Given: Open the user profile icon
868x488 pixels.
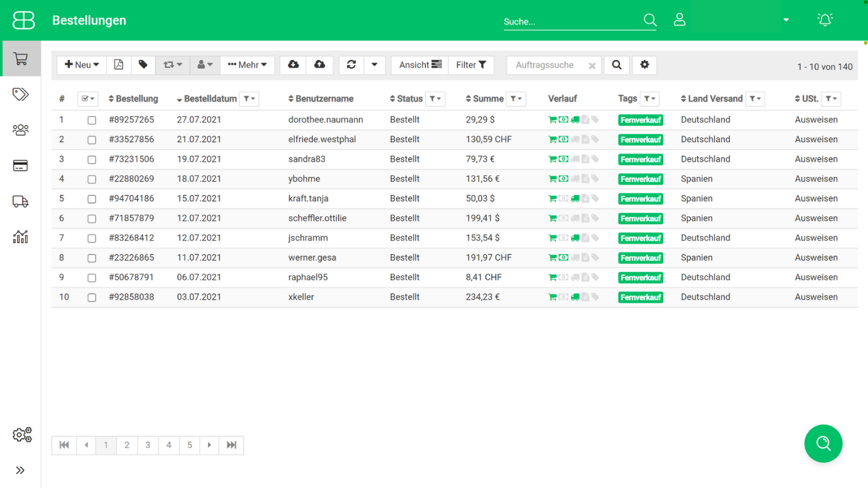Looking at the screenshot, I should 679,20.
